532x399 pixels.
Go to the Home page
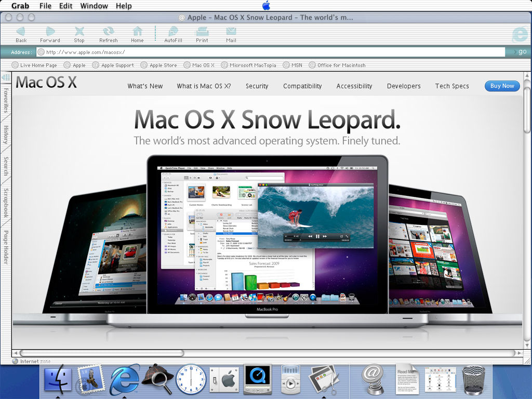(x=137, y=35)
